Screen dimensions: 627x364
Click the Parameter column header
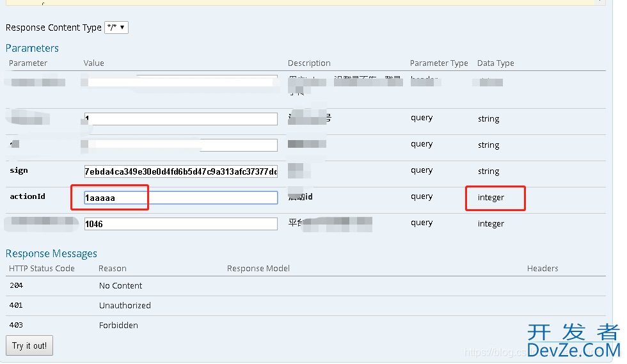click(x=28, y=63)
